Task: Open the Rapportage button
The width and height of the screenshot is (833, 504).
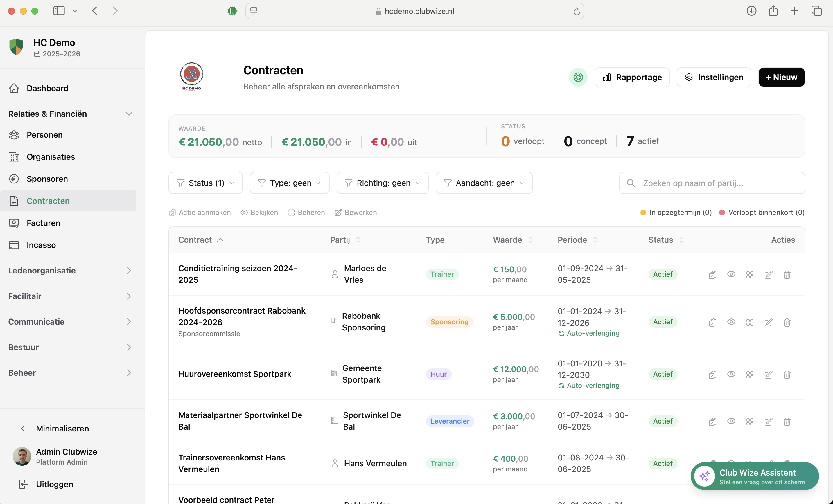Action: pos(631,78)
